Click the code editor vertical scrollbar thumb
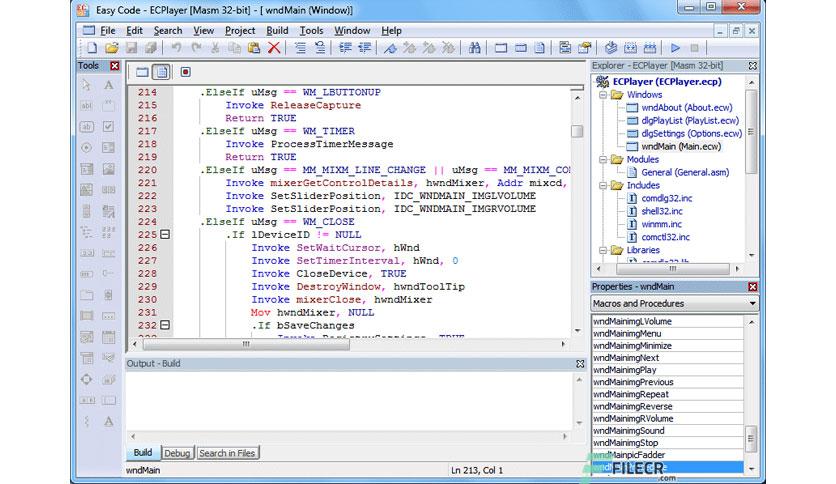This screenshot has width=836, height=484. click(577, 131)
